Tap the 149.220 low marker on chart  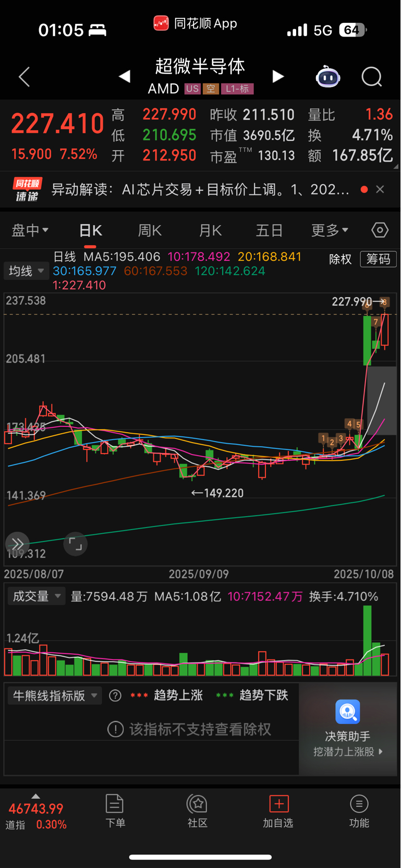(x=217, y=493)
